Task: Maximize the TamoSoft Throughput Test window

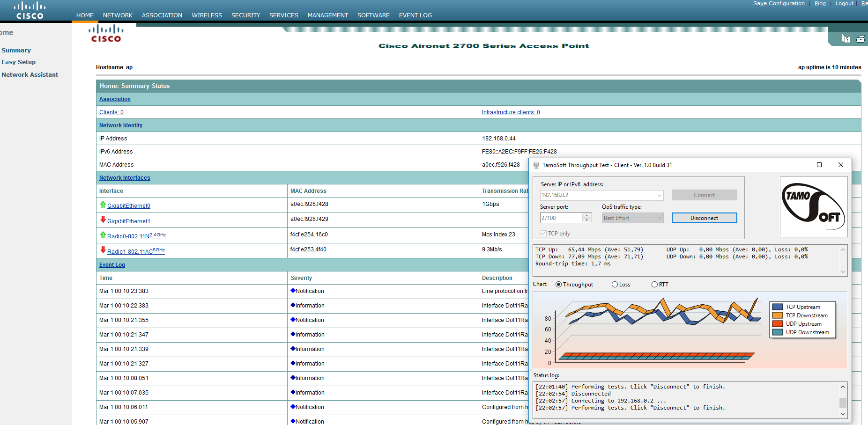Action: (x=819, y=165)
